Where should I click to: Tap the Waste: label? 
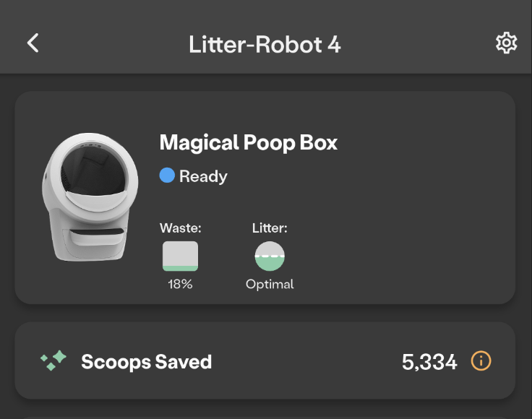tap(180, 228)
